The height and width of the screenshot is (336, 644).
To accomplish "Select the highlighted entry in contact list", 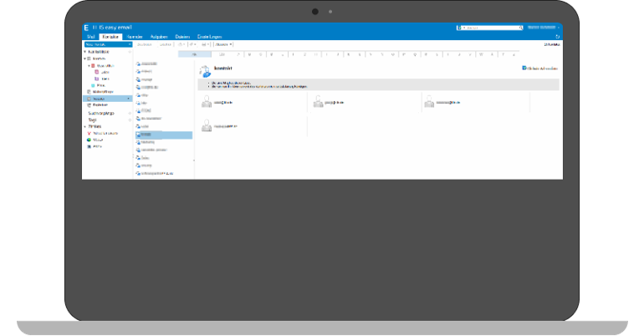I will click(x=163, y=134).
